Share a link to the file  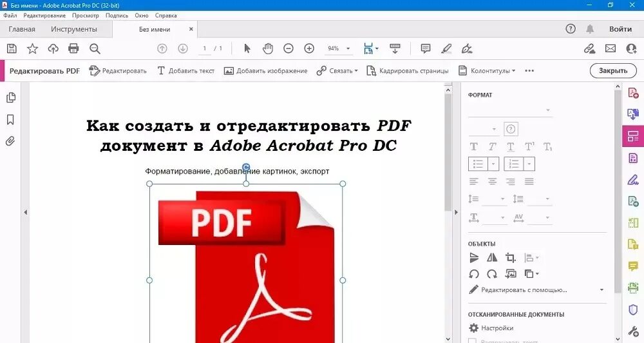tap(590, 48)
